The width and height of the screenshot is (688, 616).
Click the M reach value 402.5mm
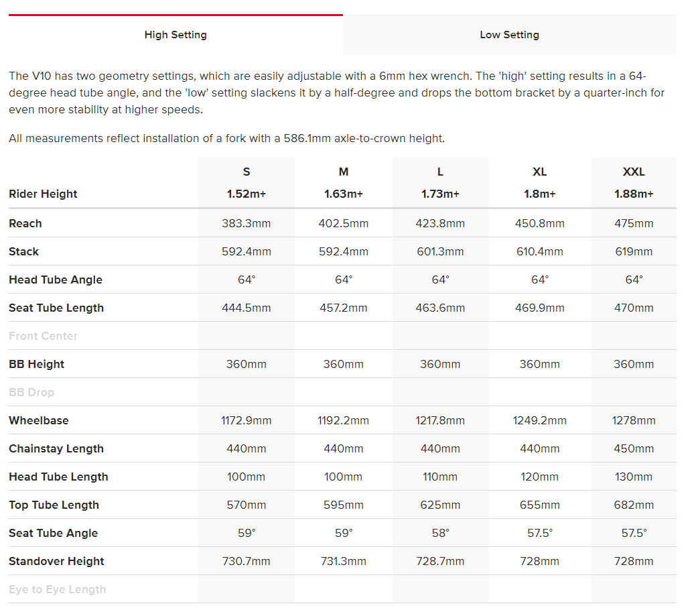coord(343,223)
